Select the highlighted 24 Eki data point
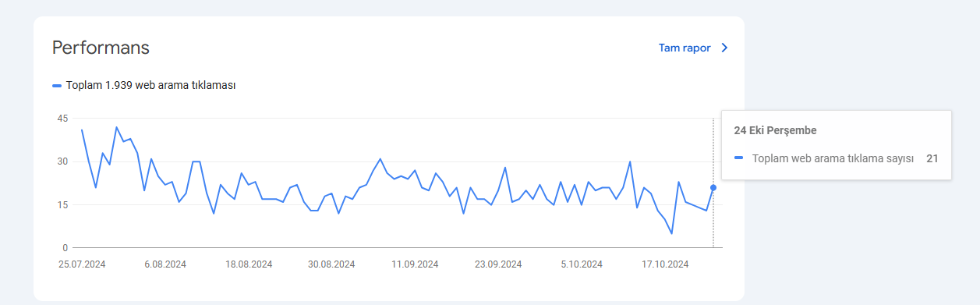Image resolution: width=980 pixels, height=305 pixels. 713,187
